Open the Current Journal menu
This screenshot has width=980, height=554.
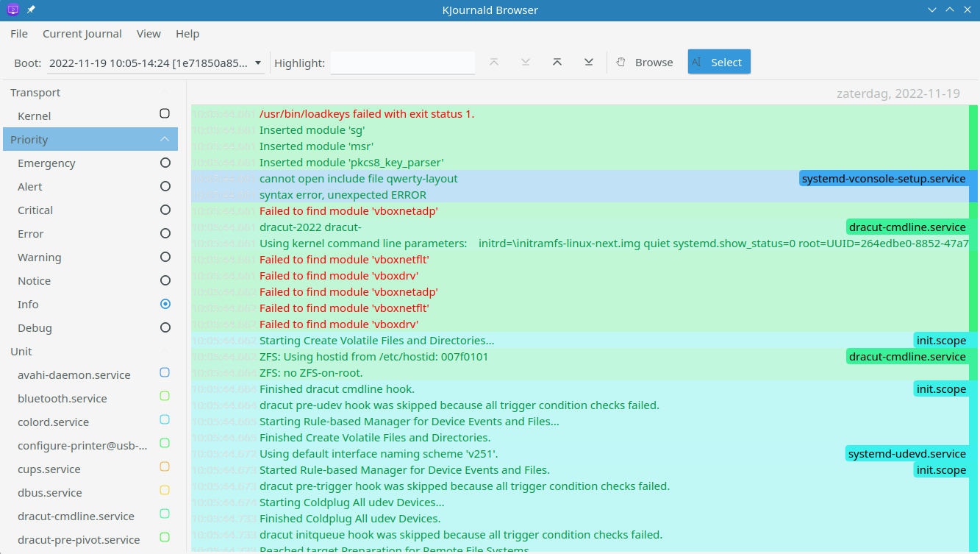(x=82, y=34)
